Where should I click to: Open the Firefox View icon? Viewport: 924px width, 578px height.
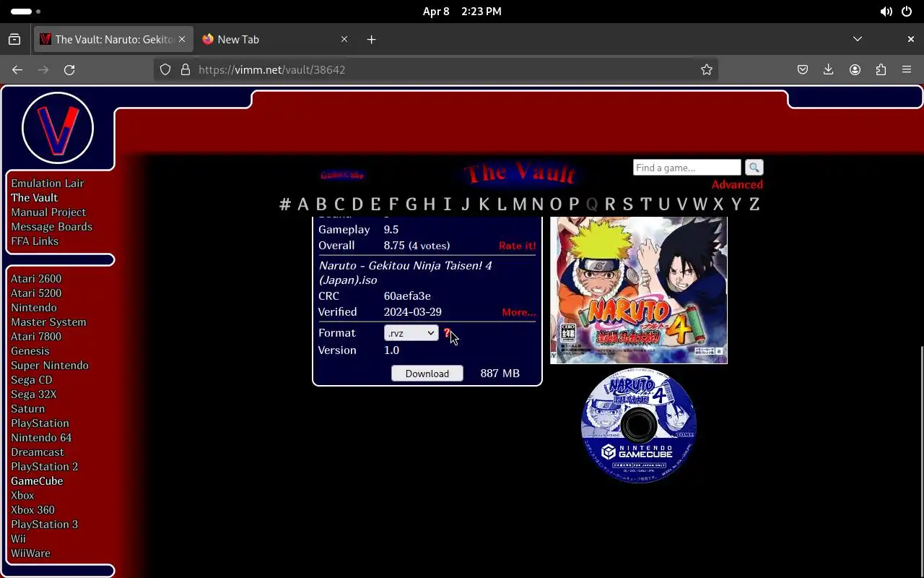[14, 39]
